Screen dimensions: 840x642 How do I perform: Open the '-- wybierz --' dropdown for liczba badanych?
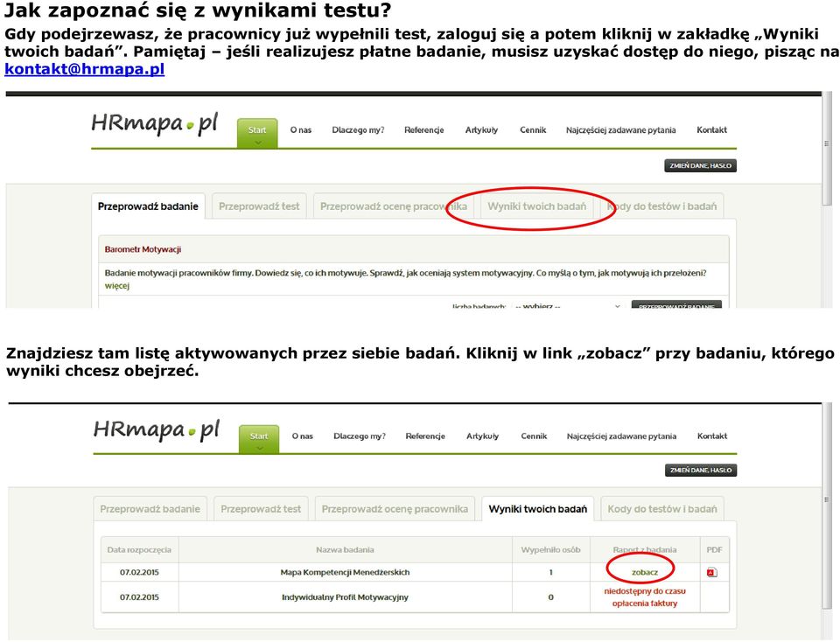(568, 306)
